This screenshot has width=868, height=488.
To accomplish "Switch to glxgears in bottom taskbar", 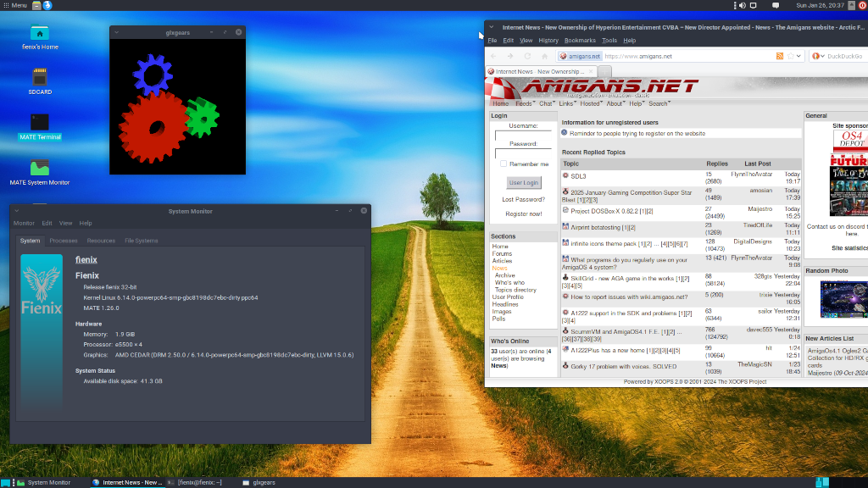I will pyautogui.click(x=259, y=482).
